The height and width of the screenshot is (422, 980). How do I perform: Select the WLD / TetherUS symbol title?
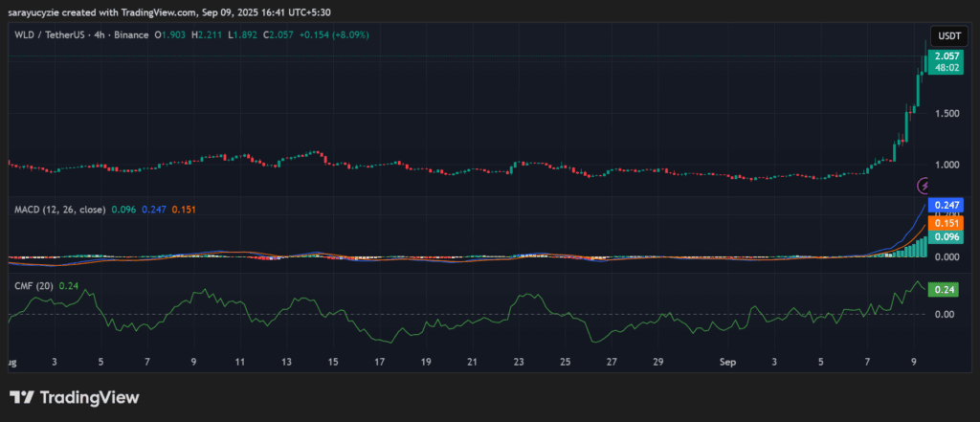48,35
